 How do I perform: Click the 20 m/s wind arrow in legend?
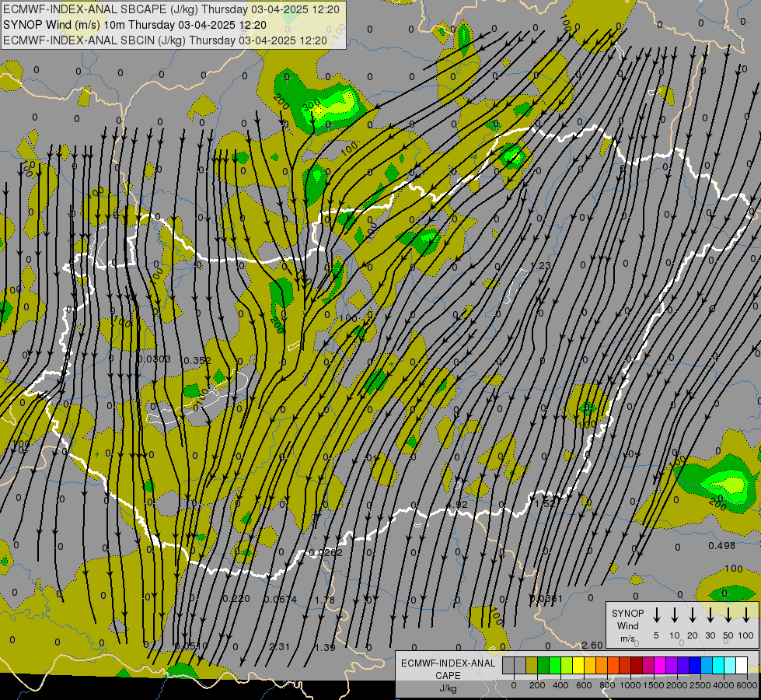[693, 615]
